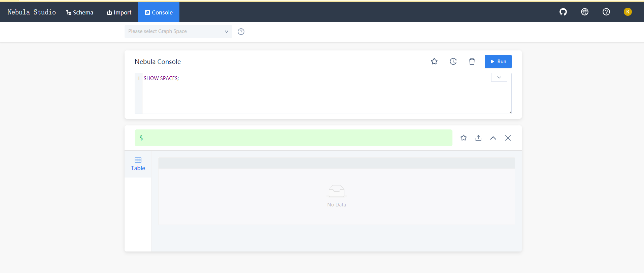Run the query
The image size is (644, 273).
pos(498,62)
